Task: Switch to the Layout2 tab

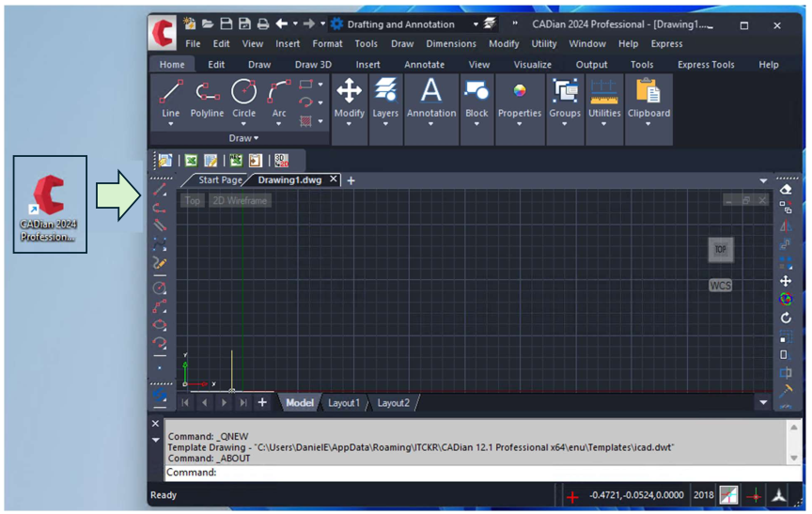Action: [x=393, y=403]
